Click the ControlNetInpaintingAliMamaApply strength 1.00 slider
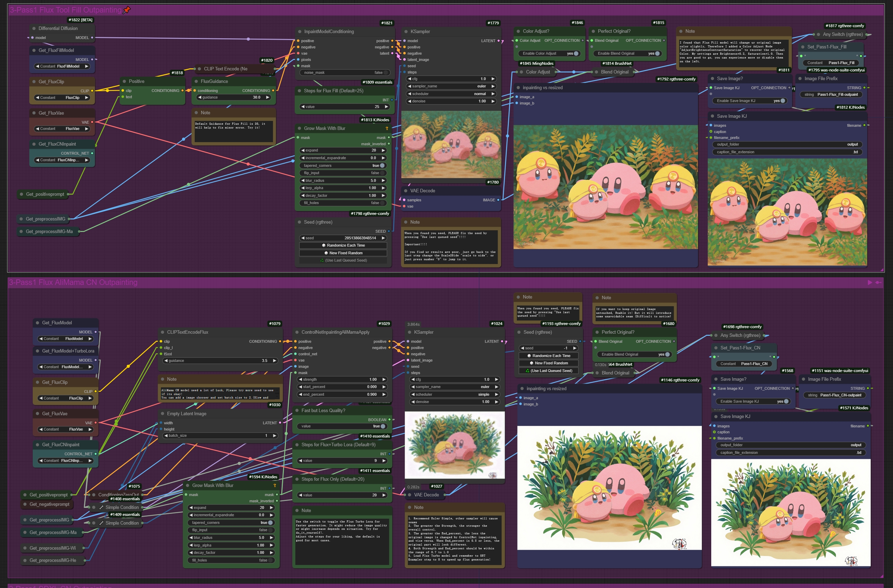Screen dimensions: 893x588 click(x=342, y=379)
